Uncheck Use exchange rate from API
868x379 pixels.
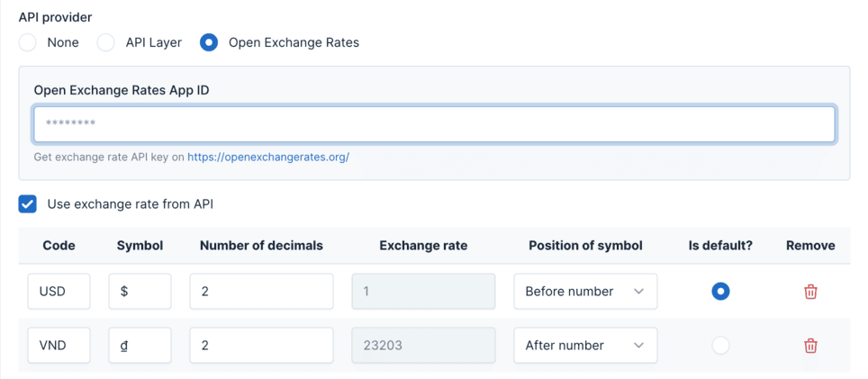point(28,204)
